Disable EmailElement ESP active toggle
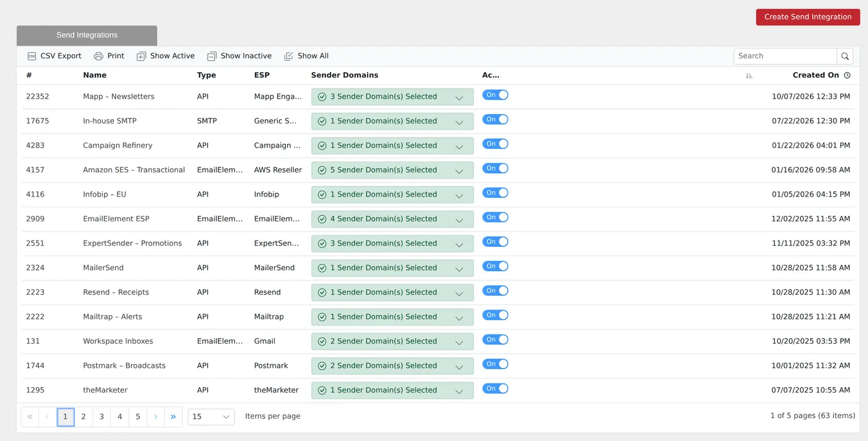The image size is (868, 441). click(x=495, y=217)
